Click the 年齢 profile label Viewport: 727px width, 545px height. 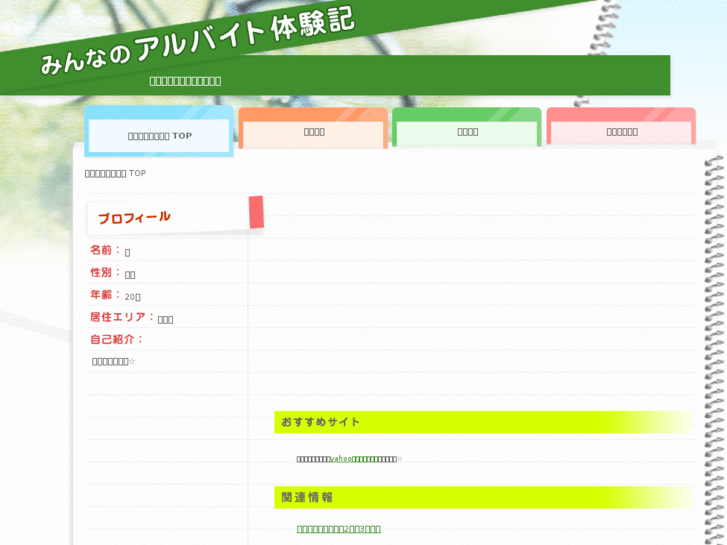tap(105, 295)
